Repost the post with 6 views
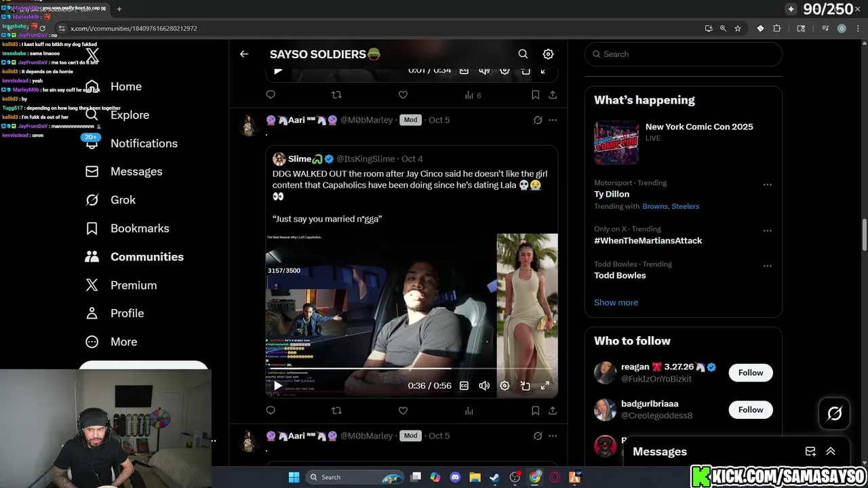Image resolution: width=868 pixels, height=488 pixels. tap(336, 95)
